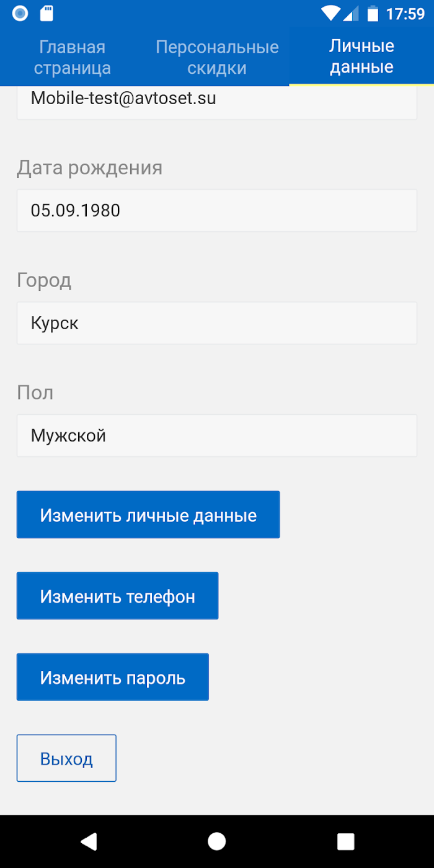
Task: Switch to Главная страница tab
Action: click(x=73, y=57)
